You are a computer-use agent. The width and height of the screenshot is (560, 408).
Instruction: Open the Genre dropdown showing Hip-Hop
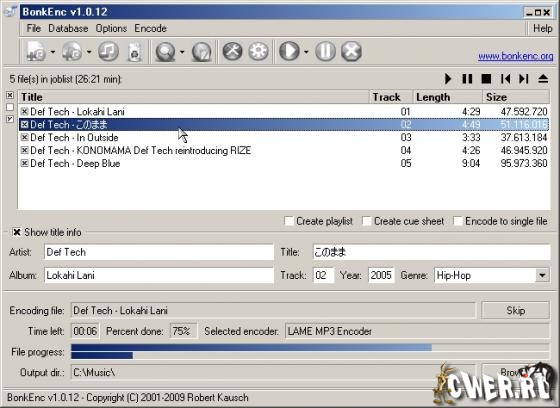coord(542,275)
